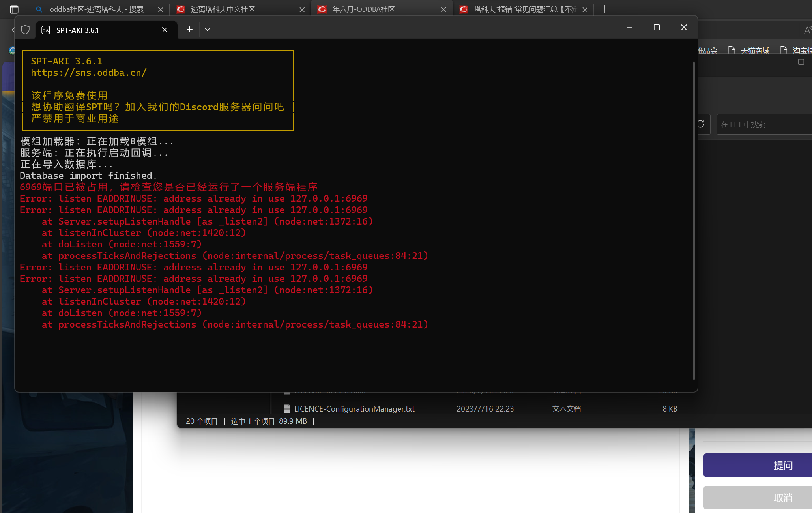
Task: Open a new browser tab with plus
Action: pyautogui.click(x=604, y=9)
